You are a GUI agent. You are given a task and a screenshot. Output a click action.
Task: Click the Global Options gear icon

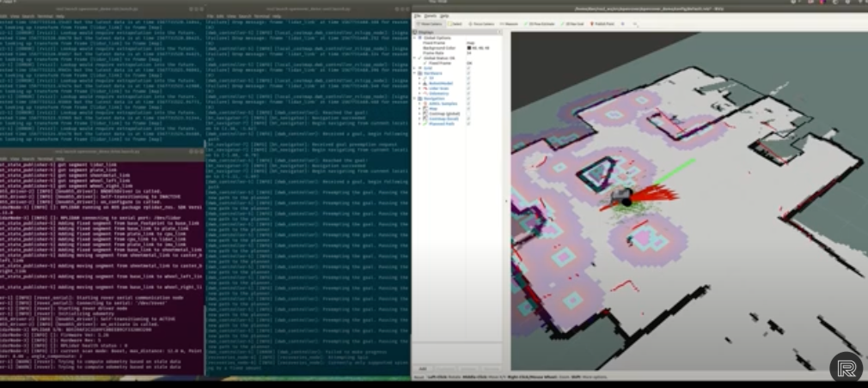[x=419, y=38]
